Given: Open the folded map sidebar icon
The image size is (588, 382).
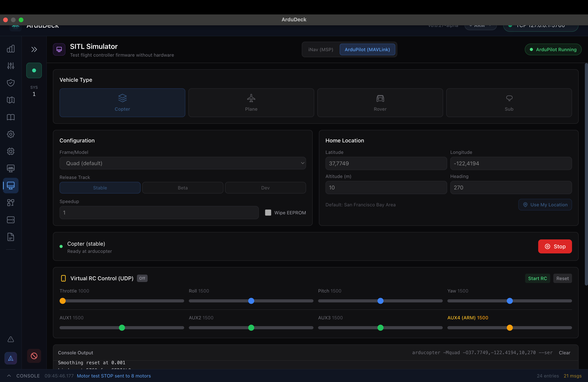Looking at the screenshot, I should pos(11,100).
